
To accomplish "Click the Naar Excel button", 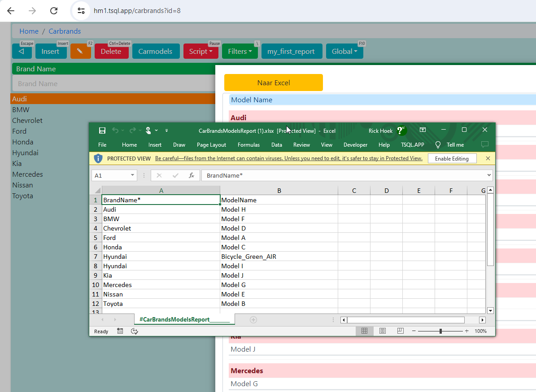I will pos(274,83).
